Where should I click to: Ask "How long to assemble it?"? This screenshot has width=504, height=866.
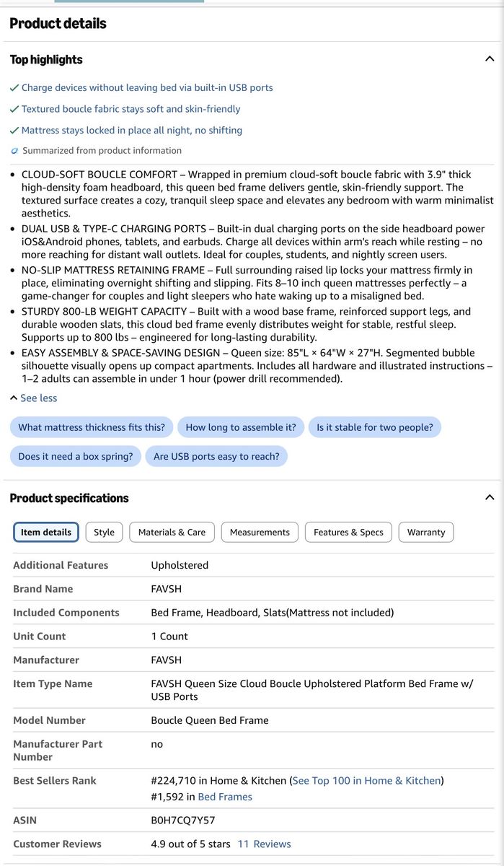(241, 427)
